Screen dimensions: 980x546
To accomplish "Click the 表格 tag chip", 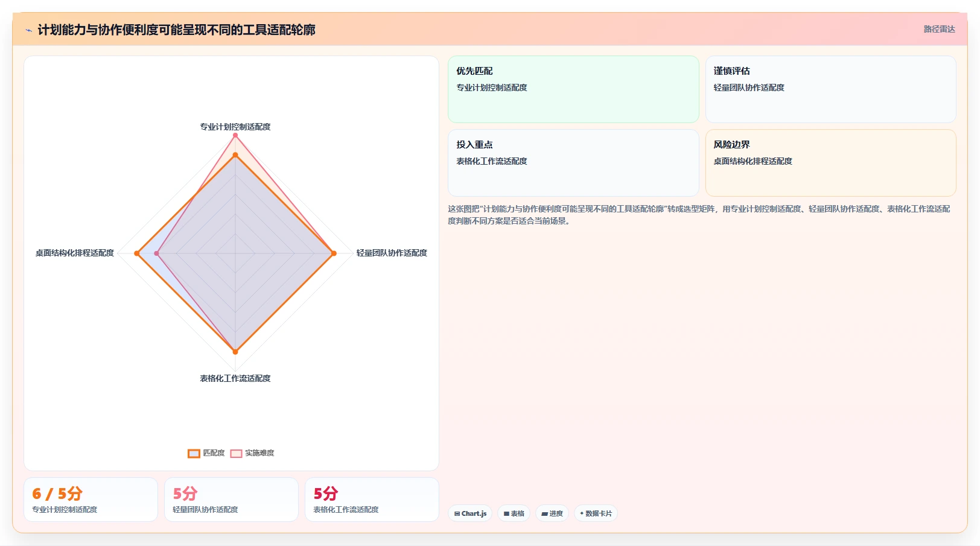I will [514, 513].
